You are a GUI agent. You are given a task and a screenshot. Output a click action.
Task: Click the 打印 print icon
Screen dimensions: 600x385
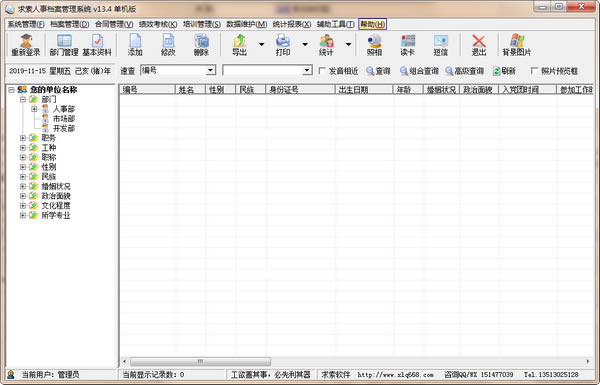pyautogui.click(x=283, y=45)
